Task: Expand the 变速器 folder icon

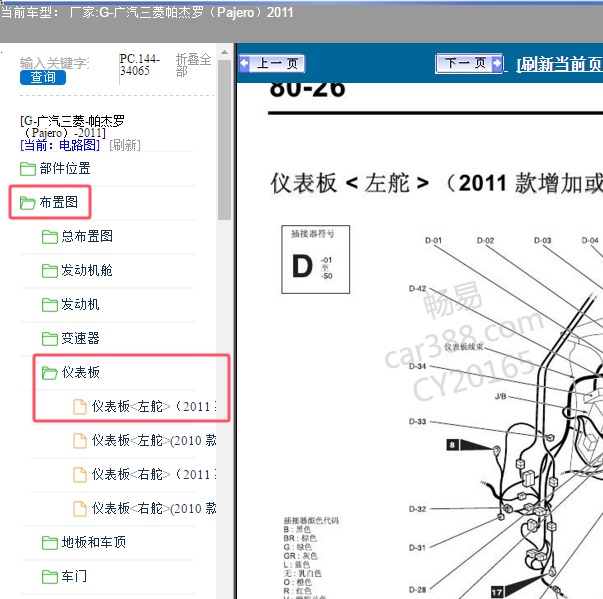Action: tap(50, 338)
